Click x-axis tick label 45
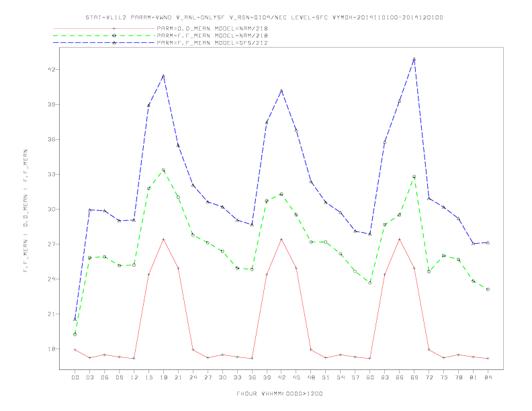This screenshot has height=411, width=532. (x=296, y=377)
